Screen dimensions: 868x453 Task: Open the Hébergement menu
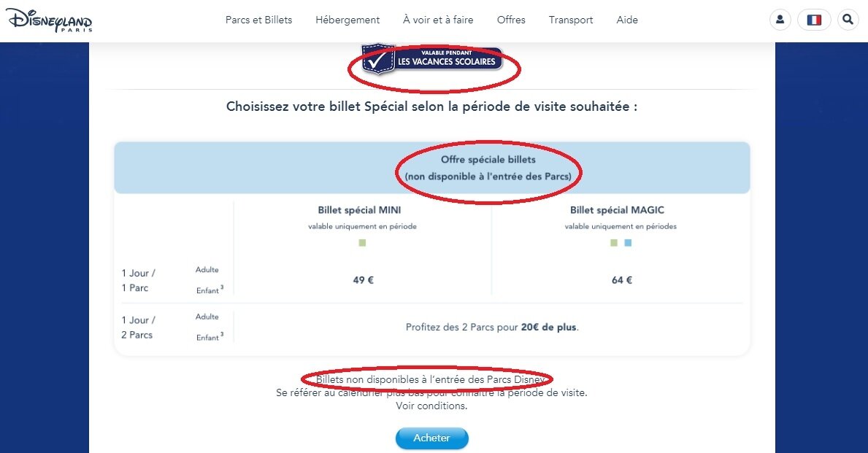point(347,20)
